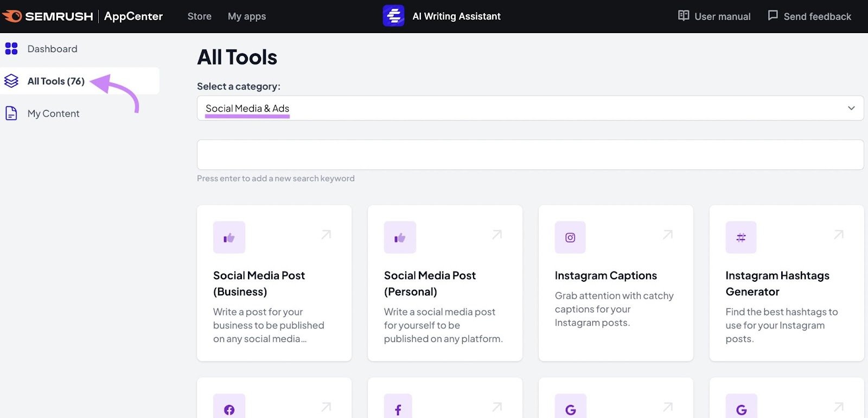Image resolution: width=868 pixels, height=418 pixels.
Task: Open the Store menu
Action: coord(200,16)
